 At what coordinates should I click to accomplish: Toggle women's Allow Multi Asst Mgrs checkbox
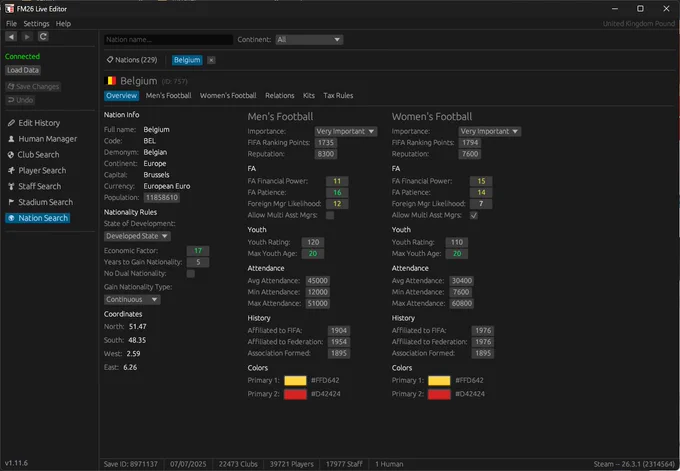pos(474,215)
